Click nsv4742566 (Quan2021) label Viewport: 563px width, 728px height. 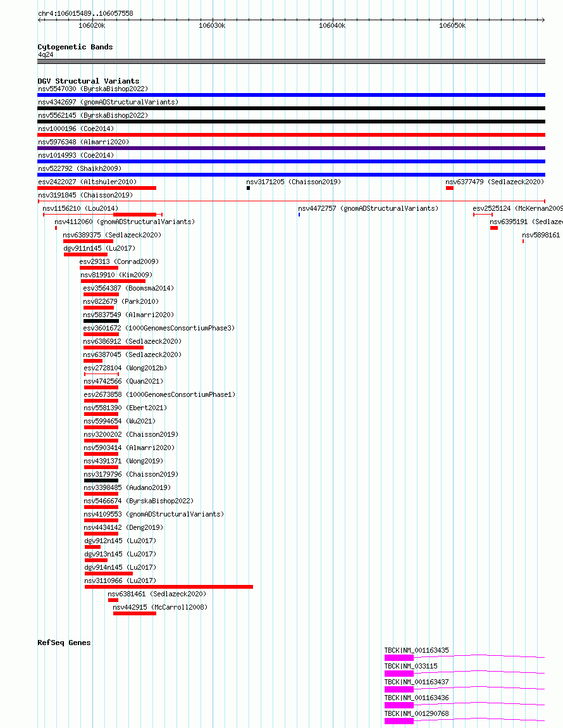(x=123, y=382)
